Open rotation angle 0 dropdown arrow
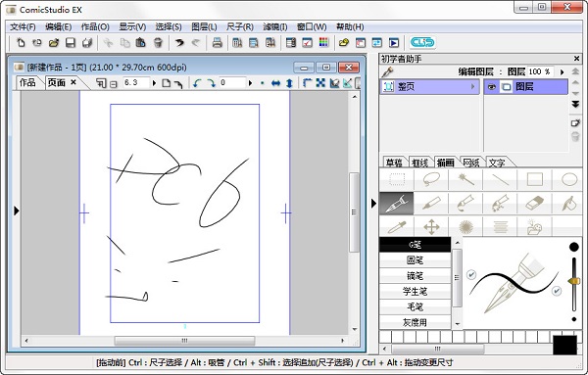Viewport: 588px width, 375px height. click(250, 83)
